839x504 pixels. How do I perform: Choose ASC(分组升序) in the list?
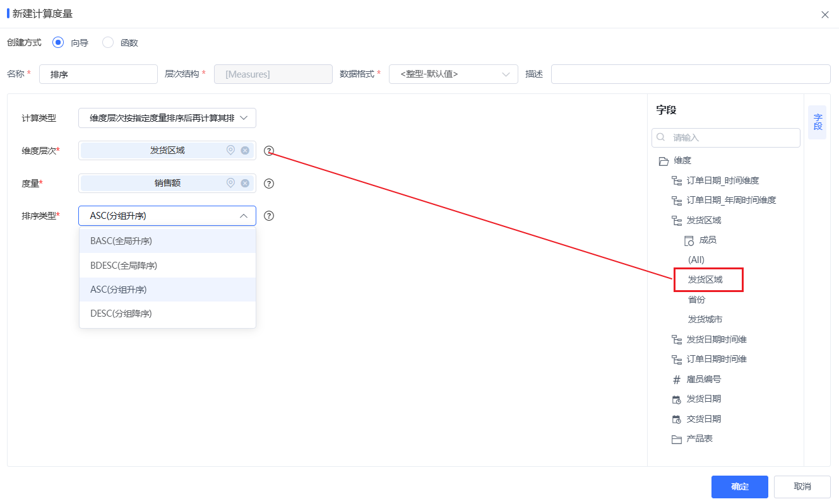(x=167, y=290)
